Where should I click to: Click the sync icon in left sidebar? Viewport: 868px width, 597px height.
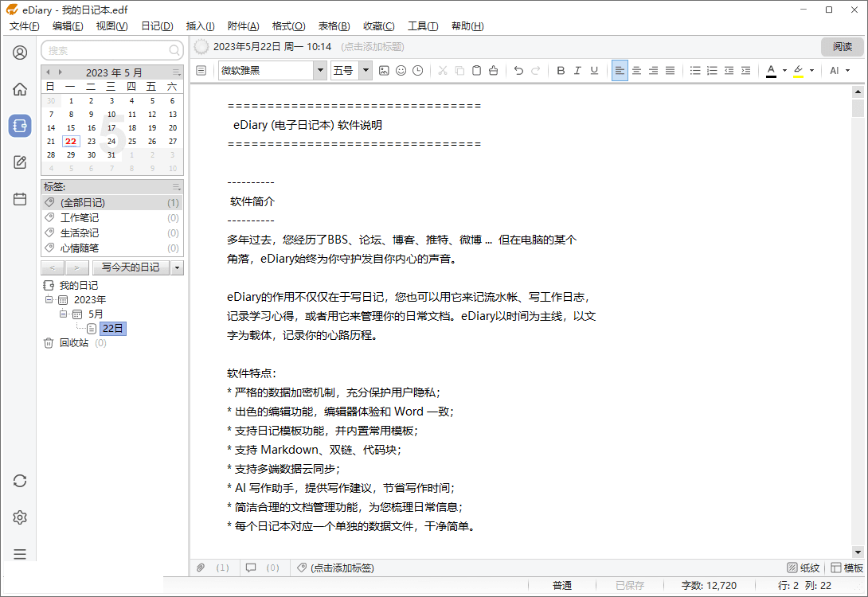(x=19, y=481)
